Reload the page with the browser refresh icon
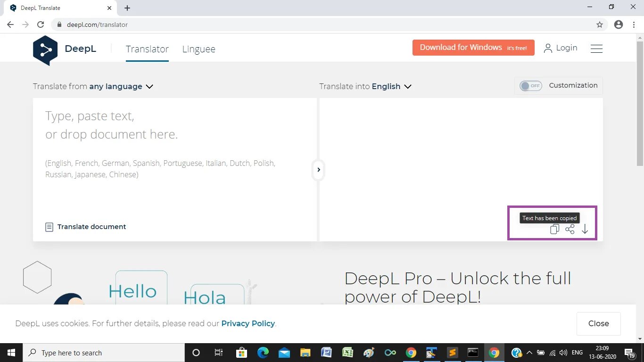Viewport: 644px width, 362px height. (41, 25)
